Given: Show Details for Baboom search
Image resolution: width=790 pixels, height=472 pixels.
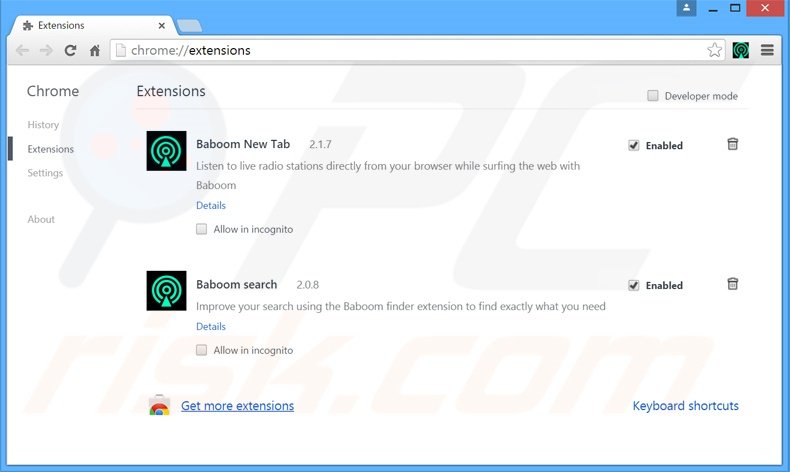Looking at the screenshot, I should 211,326.
